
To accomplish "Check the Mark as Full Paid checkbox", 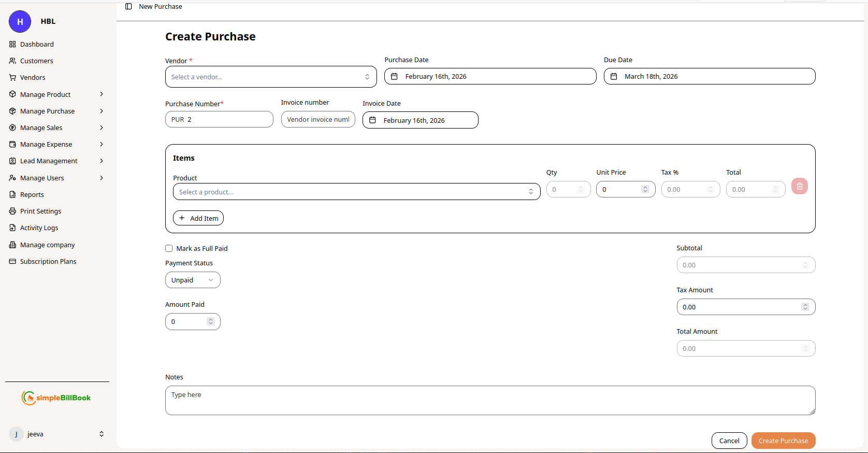I will 169,248.
